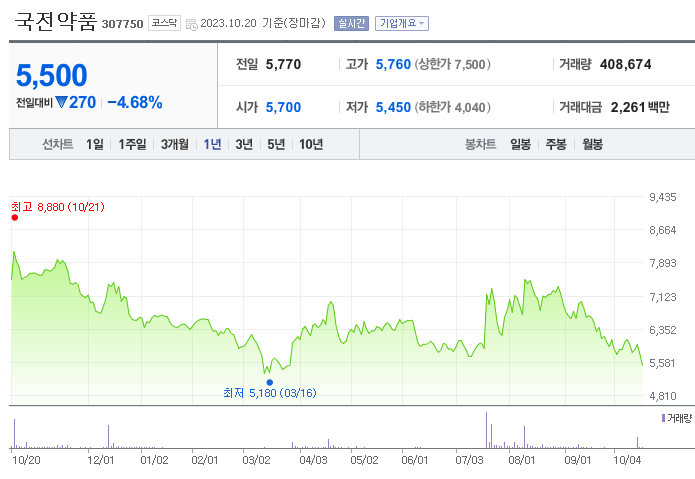Click the 봉차트 label
The width and height of the screenshot is (695, 479).
click(x=480, y=144)
